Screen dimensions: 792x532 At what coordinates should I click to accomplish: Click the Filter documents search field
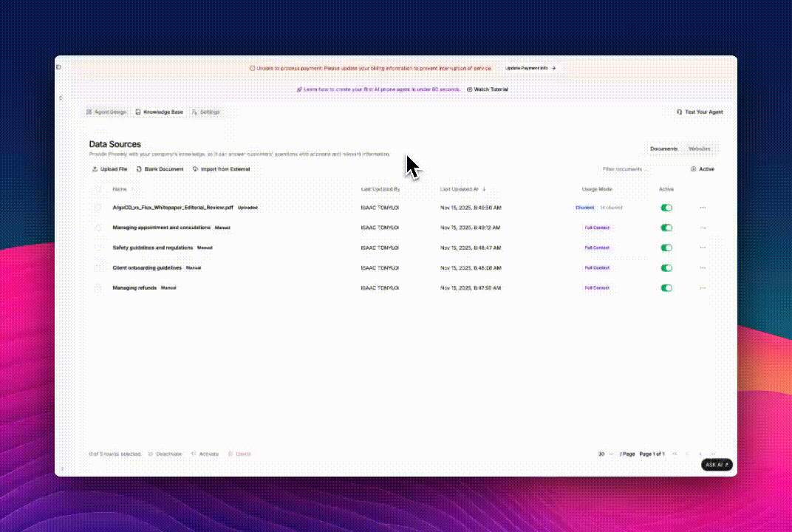click(x=623, y=169)
